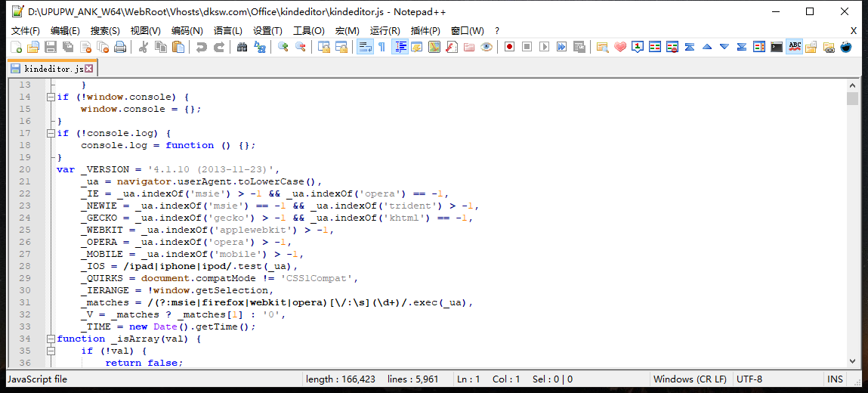The height and width of the screenshot is (393, 868).
Task: Run the macro multiple times icon
Action: pyautogui.click(x=561, y=47)
